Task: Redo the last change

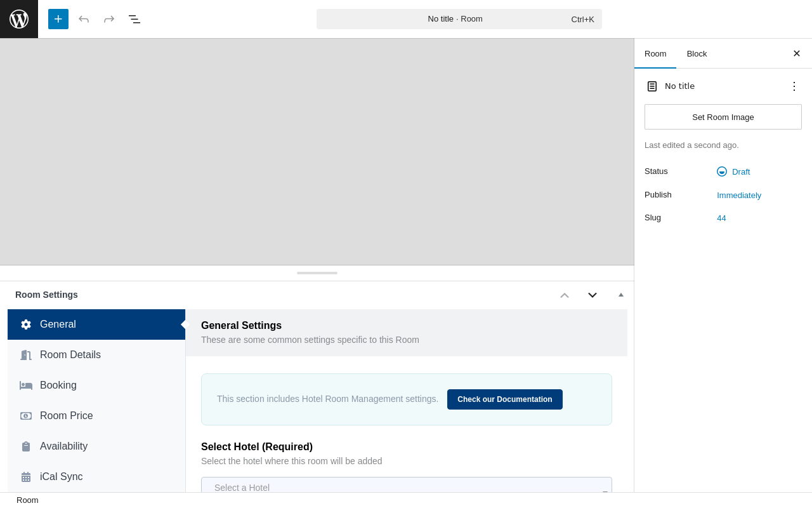Action: pos(109,19)
